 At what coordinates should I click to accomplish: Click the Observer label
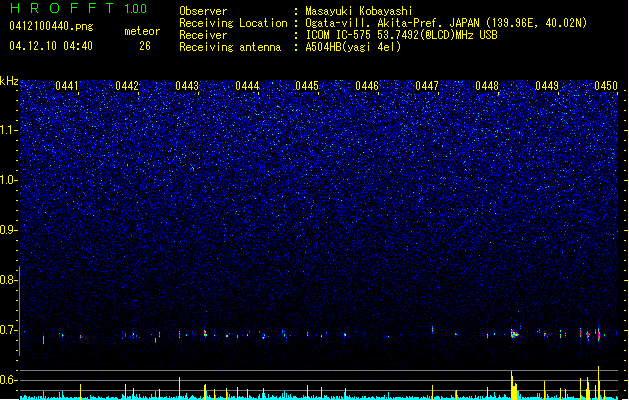click(203, 11)
